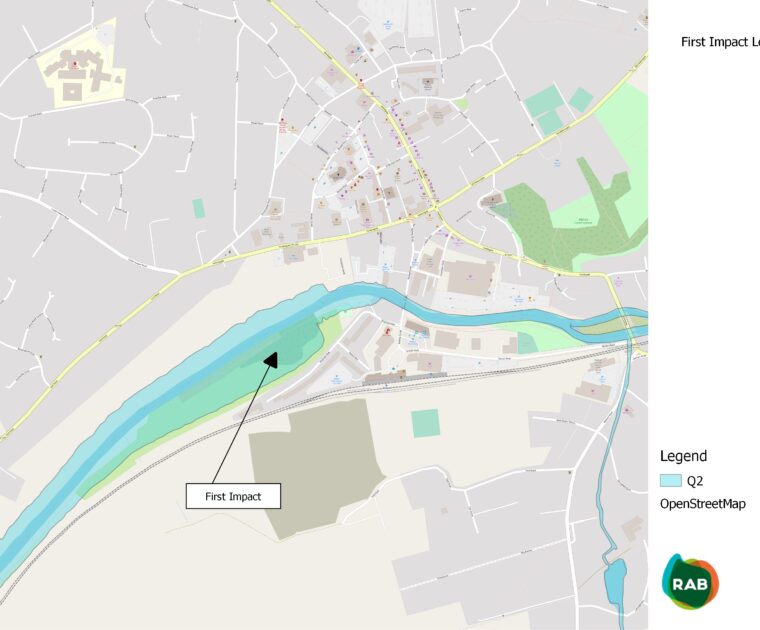Select the large retail building north of river
760x630 pixels.
tap(470, 278)
